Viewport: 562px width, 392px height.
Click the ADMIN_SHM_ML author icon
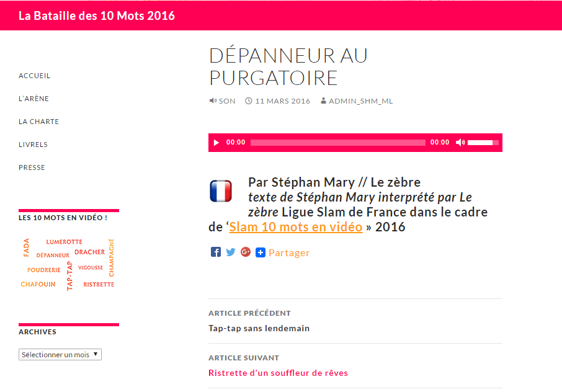[x=324, y=100]
